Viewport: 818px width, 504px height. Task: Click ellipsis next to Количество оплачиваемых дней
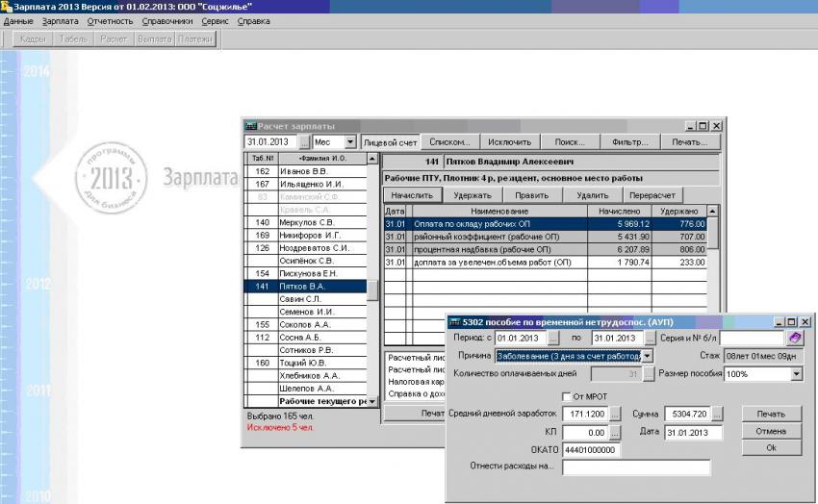tap(648, 374)
